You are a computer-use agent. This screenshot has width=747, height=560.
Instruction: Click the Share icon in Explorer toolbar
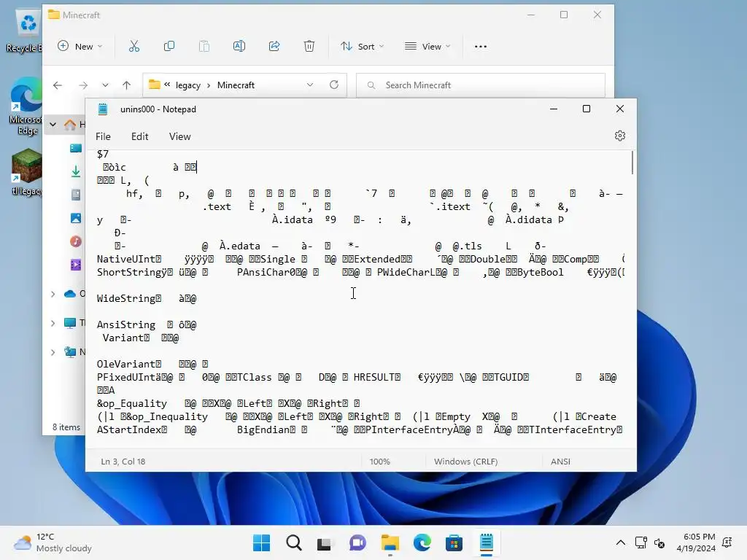point(274,46)
